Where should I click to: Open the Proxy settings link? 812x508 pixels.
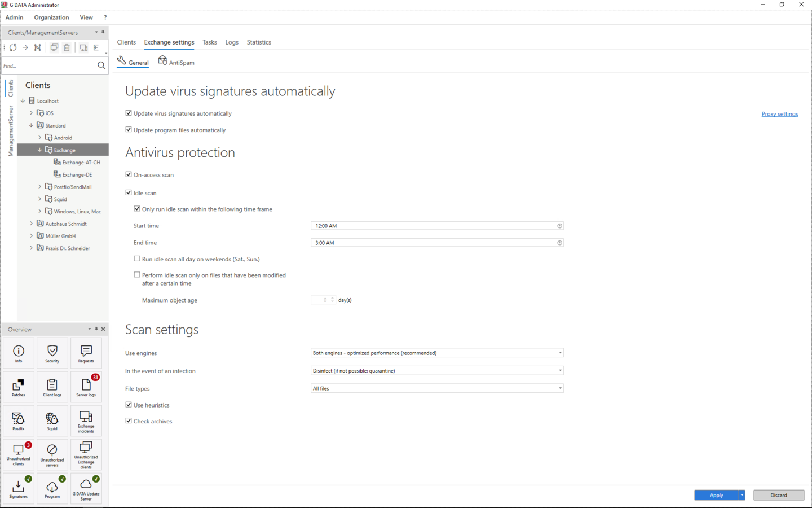pos(779,114)
